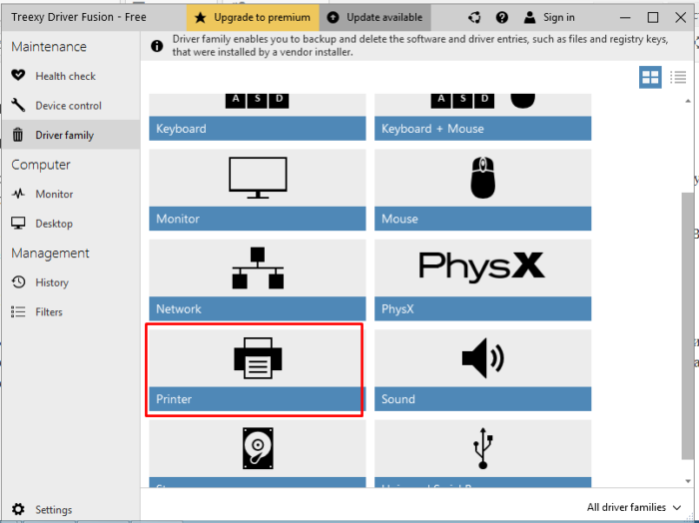Image resolution: width=699 pixels, height=523 pixels.
Task: Click the Network topology icon tile
Action: point(258,268)
